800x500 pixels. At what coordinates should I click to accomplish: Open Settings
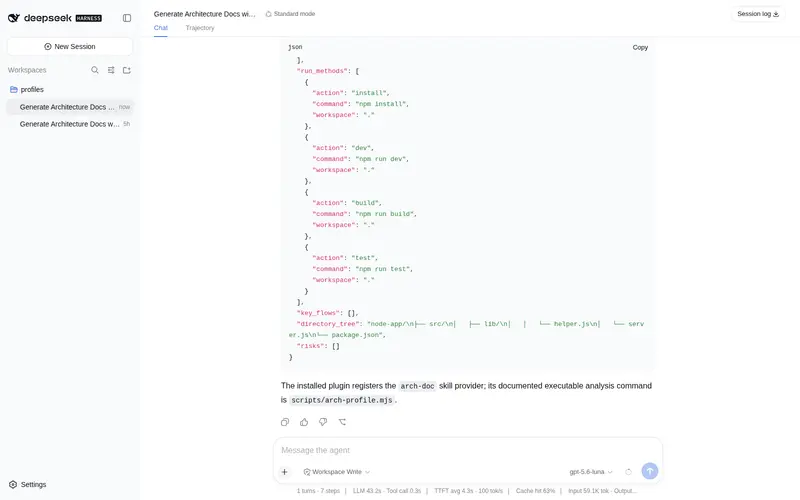point(28,484)
